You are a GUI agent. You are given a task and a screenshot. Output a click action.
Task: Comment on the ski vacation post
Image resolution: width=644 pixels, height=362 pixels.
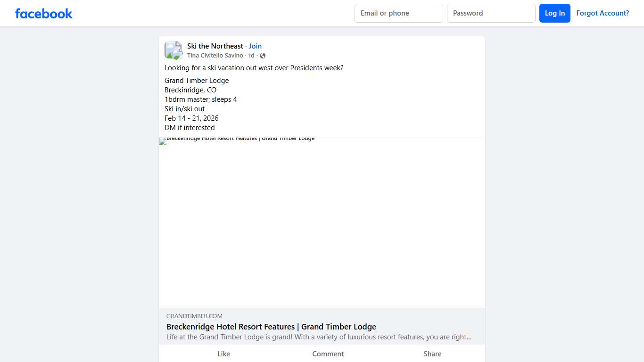328,354
